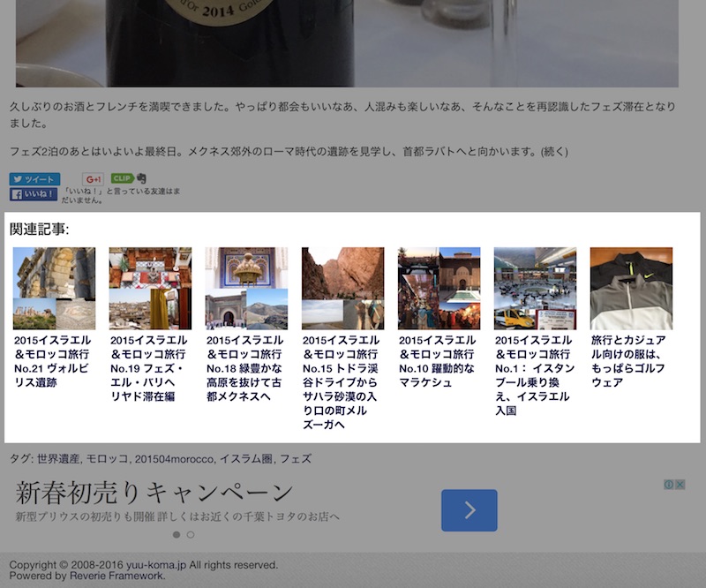The height and width of the screenshot is (588, 706).
Task: Open the No.21 ヴォルビリス遺跡 thumbnail
Action: pos(54,288)
